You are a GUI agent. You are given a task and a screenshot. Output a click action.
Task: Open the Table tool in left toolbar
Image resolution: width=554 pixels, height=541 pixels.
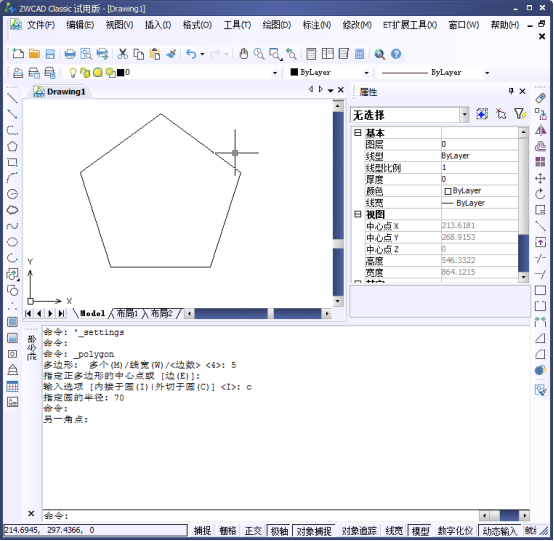12,387
